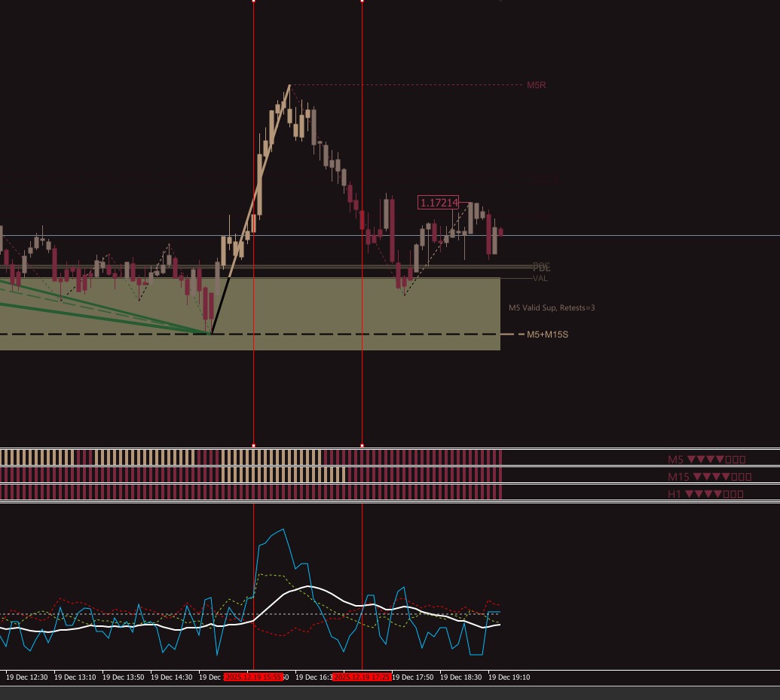
Task: Click the 19 Dec 18:30 time axis label
Action: [461, 677]
